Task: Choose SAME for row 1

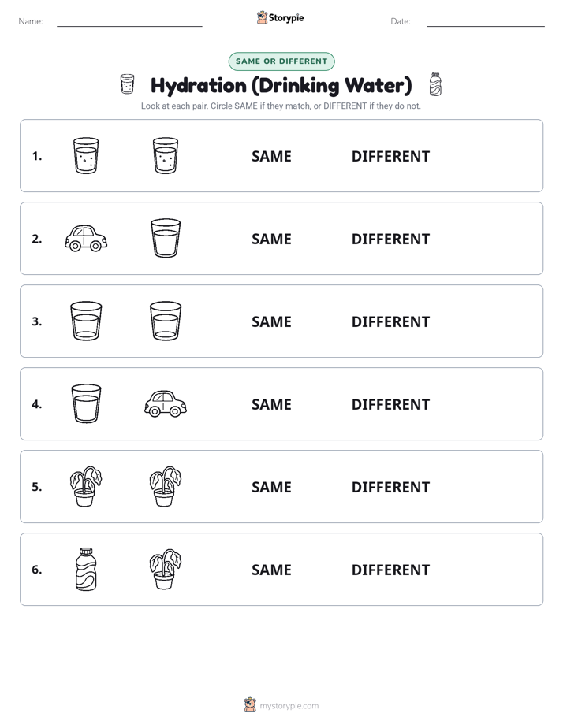Action: click(271, 157)
